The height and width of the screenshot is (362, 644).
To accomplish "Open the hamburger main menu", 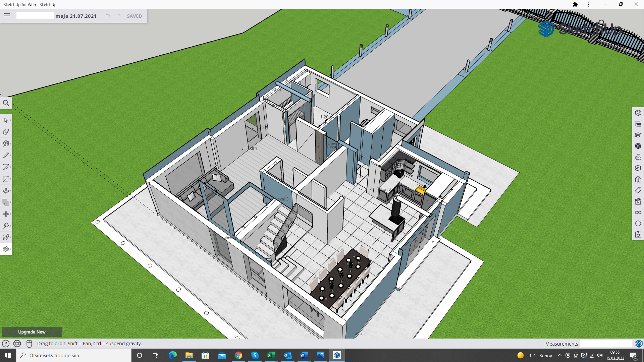I will 7,15.
